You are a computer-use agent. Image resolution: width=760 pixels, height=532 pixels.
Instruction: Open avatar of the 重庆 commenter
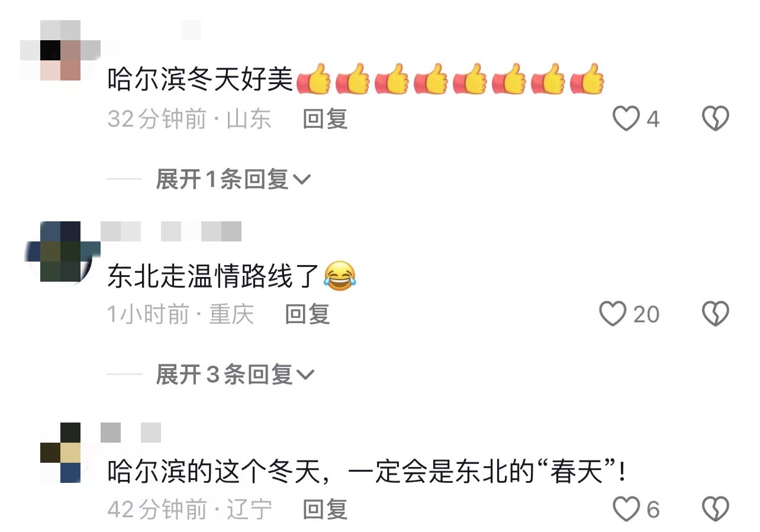click(60, 253)
